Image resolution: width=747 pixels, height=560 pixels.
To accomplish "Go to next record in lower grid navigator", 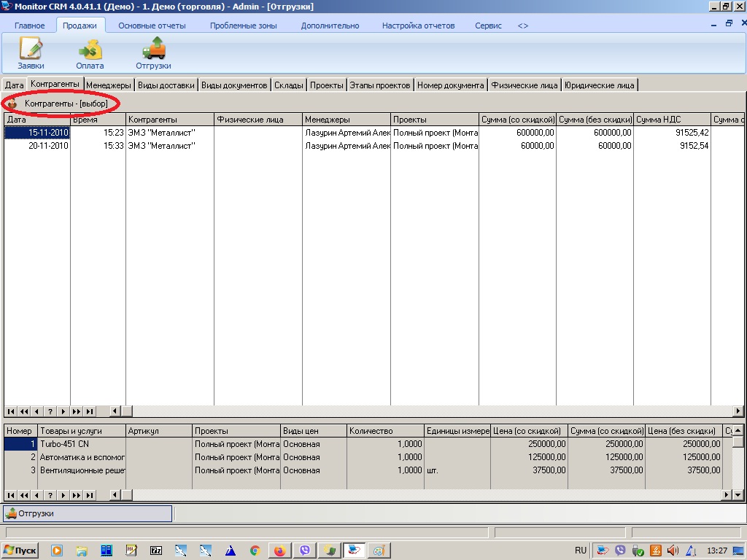I will [63, 495].
